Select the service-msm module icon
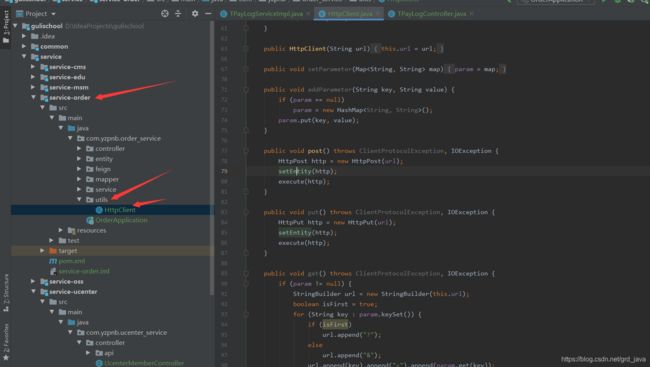 tap(44, 87)
